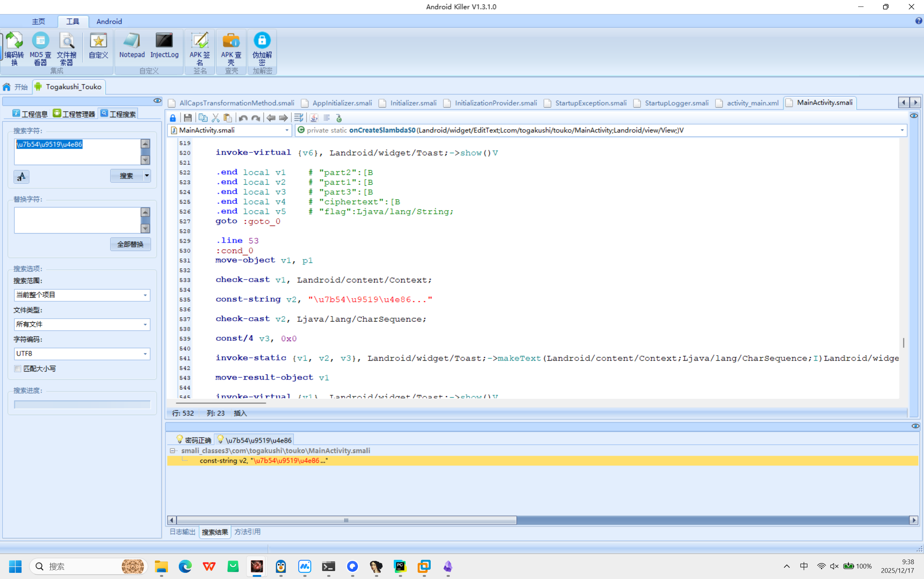Toggle the editor read-only lock icon
The width and height of the screenshot is (924, 579).
[x=173, y=118]
